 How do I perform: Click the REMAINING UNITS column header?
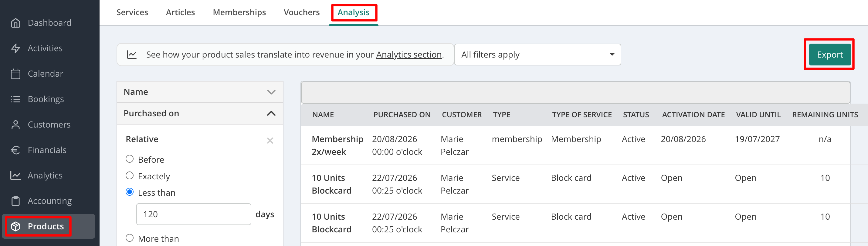tap(825, 115)
